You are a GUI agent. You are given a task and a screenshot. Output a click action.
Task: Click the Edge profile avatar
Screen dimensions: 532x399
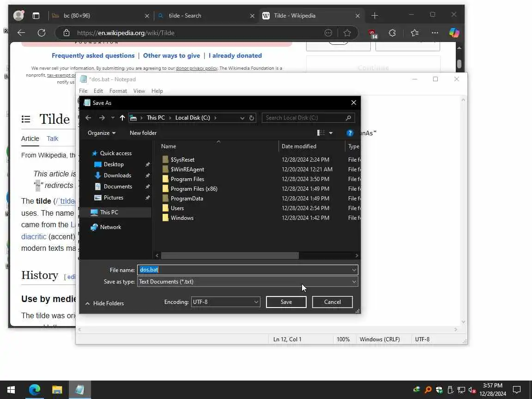click(x=18, y=15)
